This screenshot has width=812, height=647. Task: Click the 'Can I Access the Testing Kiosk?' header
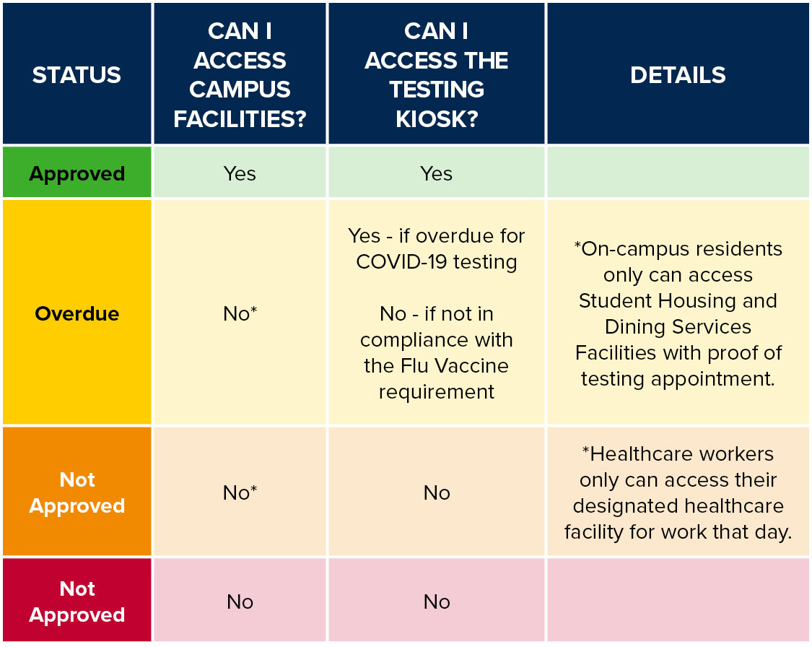(437, 75)
